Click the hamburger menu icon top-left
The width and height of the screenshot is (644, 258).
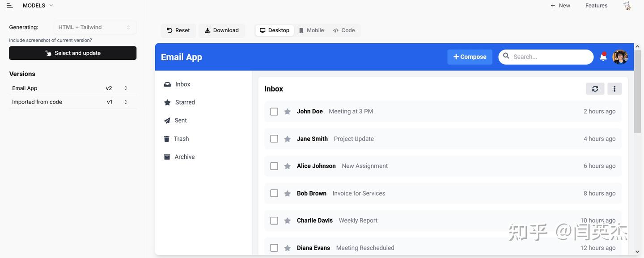[x=9, y=5]
